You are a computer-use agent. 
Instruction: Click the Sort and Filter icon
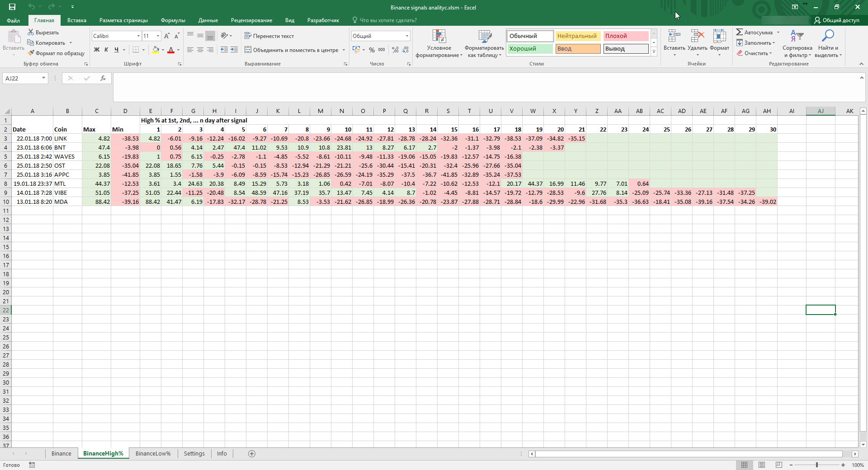tap(797, 36)
